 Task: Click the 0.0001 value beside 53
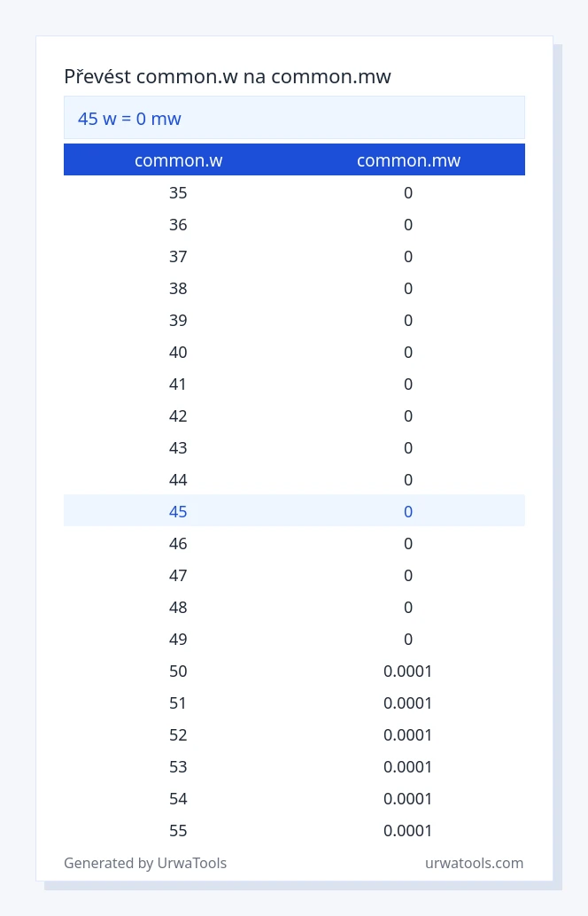point(408,766)
